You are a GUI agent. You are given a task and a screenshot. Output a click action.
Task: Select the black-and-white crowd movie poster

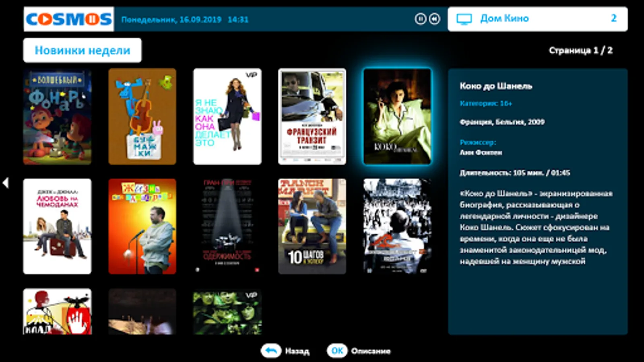click(397, 226)
